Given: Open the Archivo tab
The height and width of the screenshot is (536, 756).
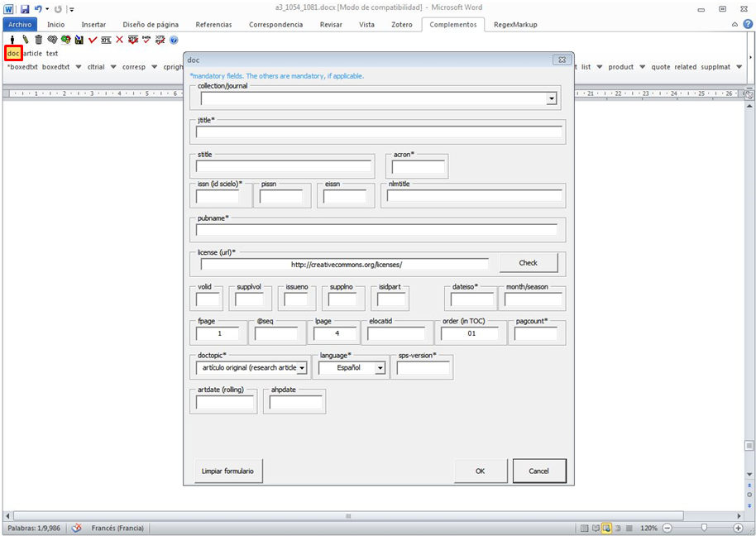Looking at the screenshot, I should tap(20, 25).
